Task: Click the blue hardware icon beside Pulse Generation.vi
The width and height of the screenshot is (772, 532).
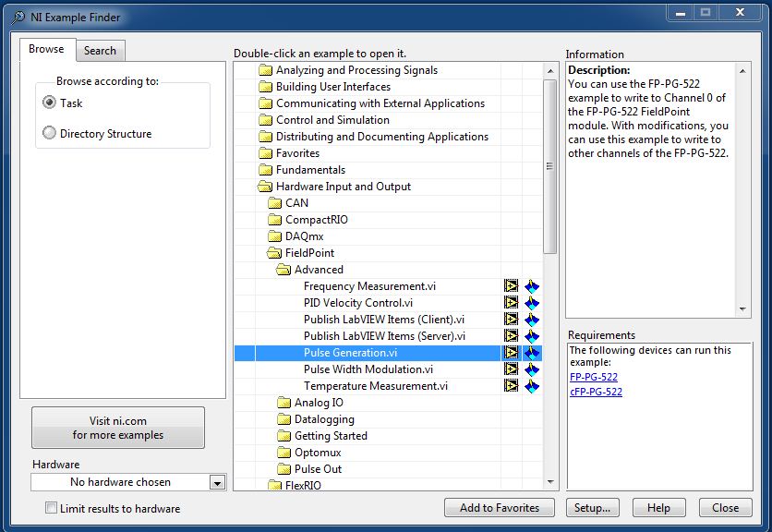Action: [532, 353]
